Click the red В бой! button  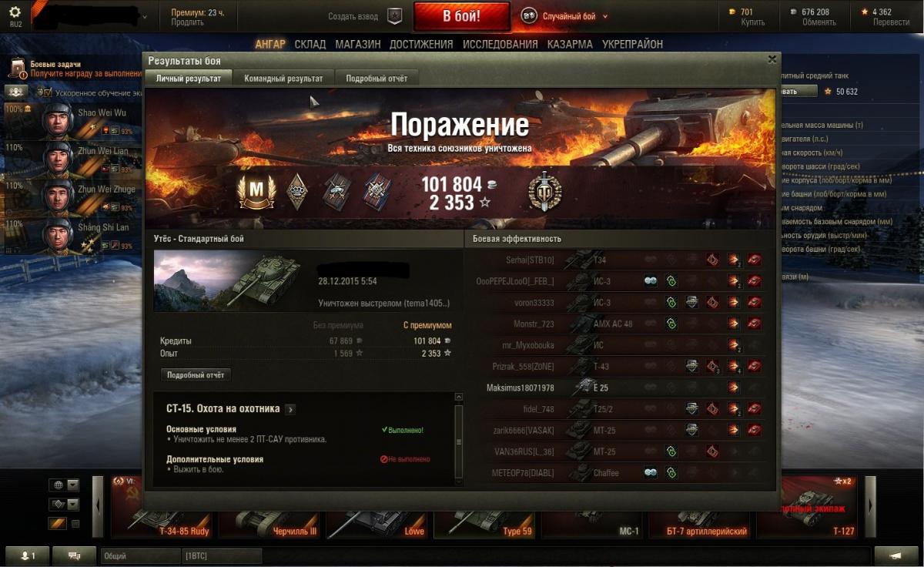point(462,16)
